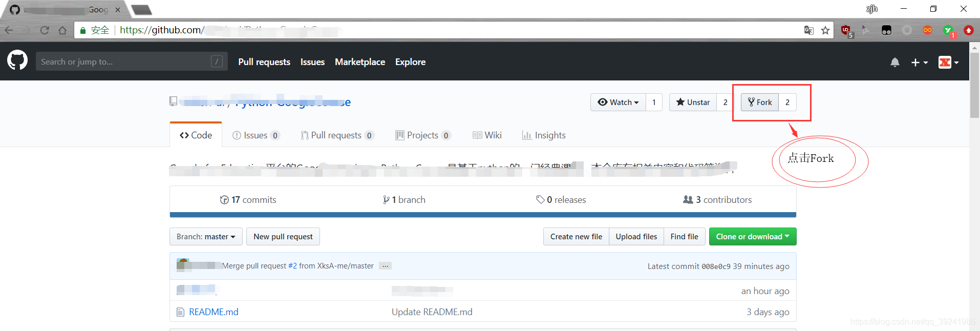Screen dimensions: 980x331
Task: Open Issues in top navigation
Action: [x=312, y=61]
